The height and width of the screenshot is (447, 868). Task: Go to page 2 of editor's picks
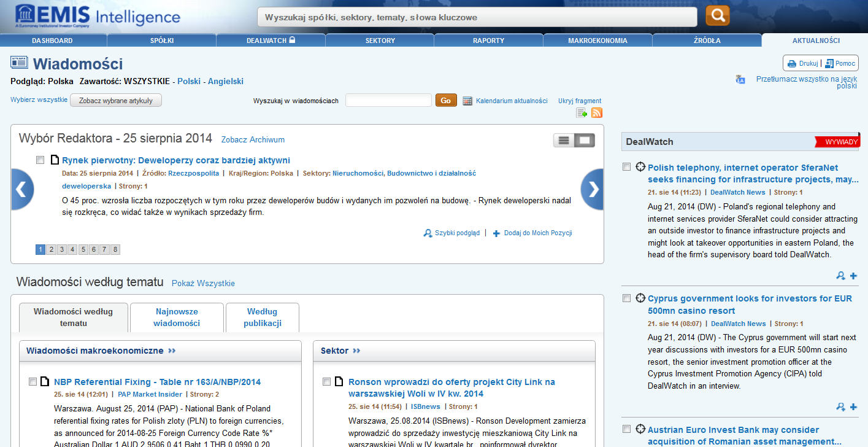tap(52, 249)
